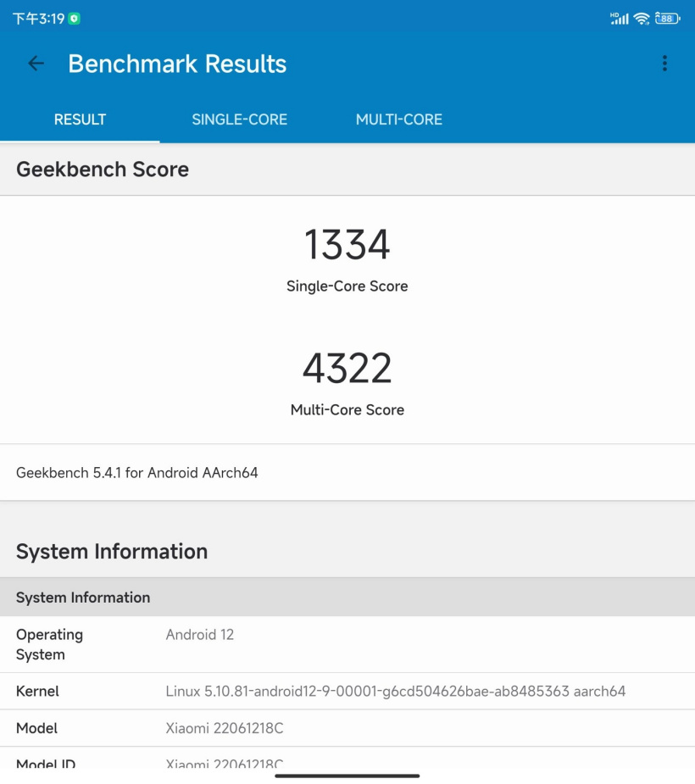
Task: Switch to the MULTI-CORE tab
Action: pyautogui.click(x=399, y=120)
